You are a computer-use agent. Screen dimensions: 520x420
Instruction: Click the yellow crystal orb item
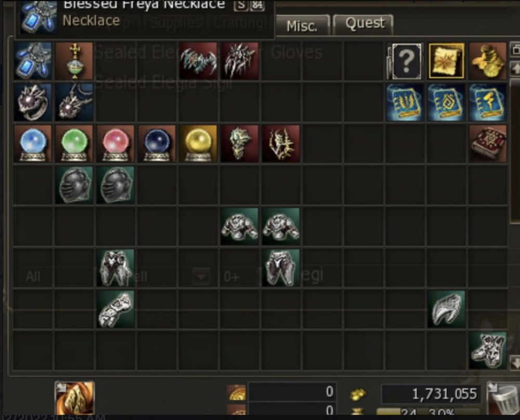pyautogui.click(x=198, y=143)
